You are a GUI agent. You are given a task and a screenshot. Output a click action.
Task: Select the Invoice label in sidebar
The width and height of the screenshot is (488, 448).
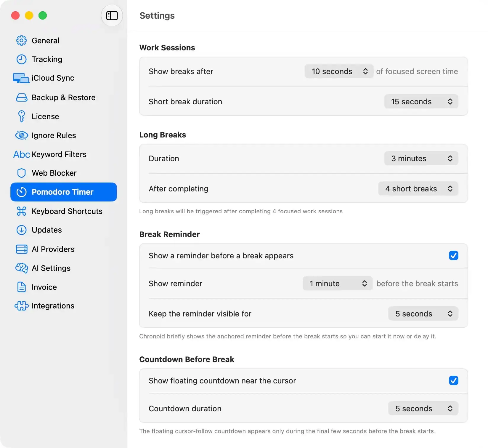[x=44, y=287]
